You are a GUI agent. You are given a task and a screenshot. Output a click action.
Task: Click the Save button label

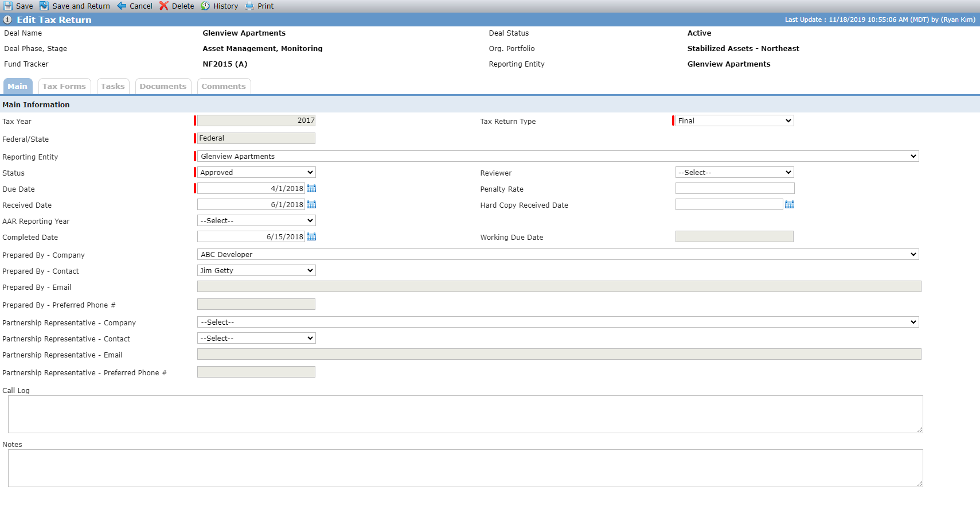coord(25,6)
